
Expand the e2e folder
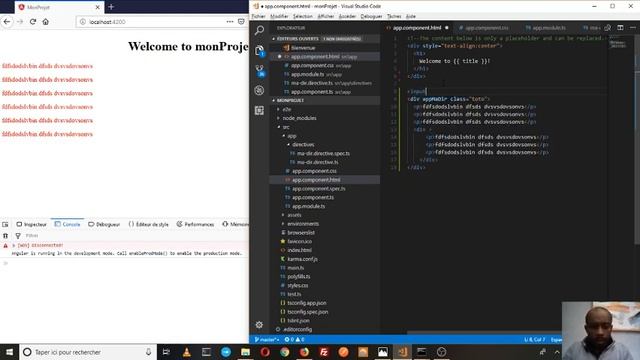coord(287,109)
